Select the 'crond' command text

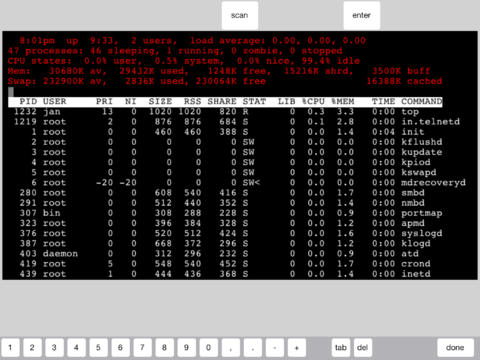(416, 264)
